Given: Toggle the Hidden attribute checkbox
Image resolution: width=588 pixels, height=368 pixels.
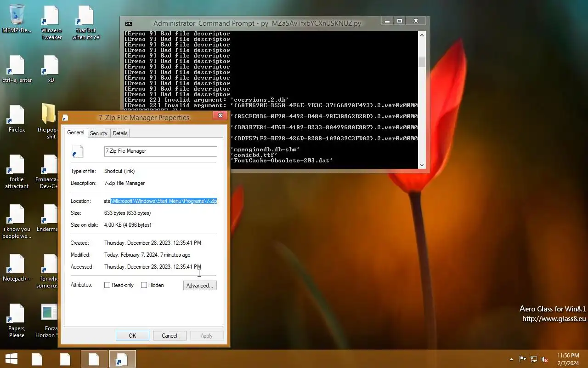Looking at the screenshot, I should tap(144, 285).
